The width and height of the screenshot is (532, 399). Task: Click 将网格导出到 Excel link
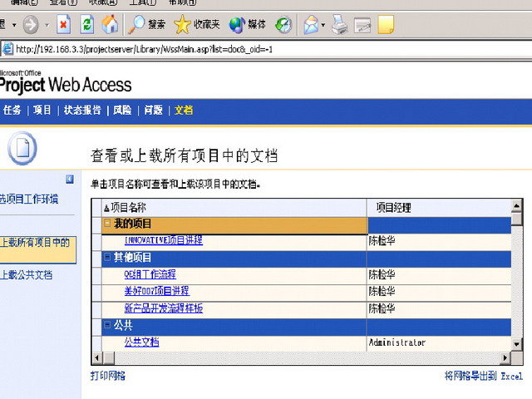point(484,376)
